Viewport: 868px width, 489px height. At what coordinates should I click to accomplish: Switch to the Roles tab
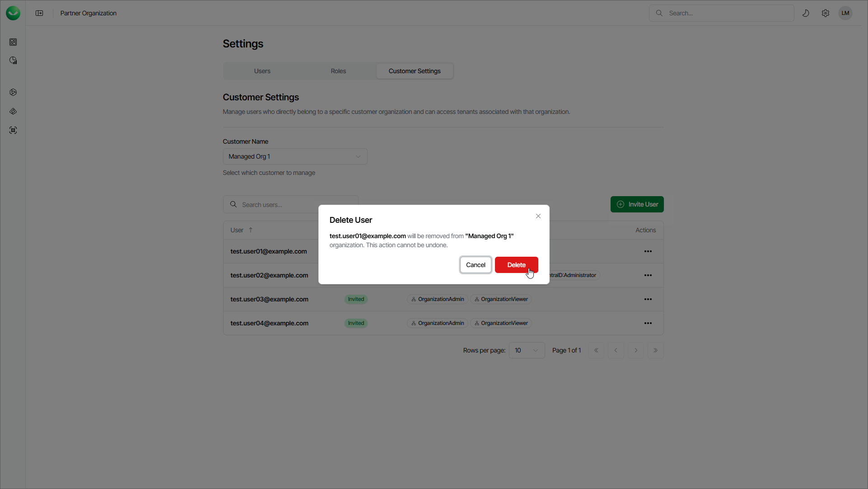338,71
